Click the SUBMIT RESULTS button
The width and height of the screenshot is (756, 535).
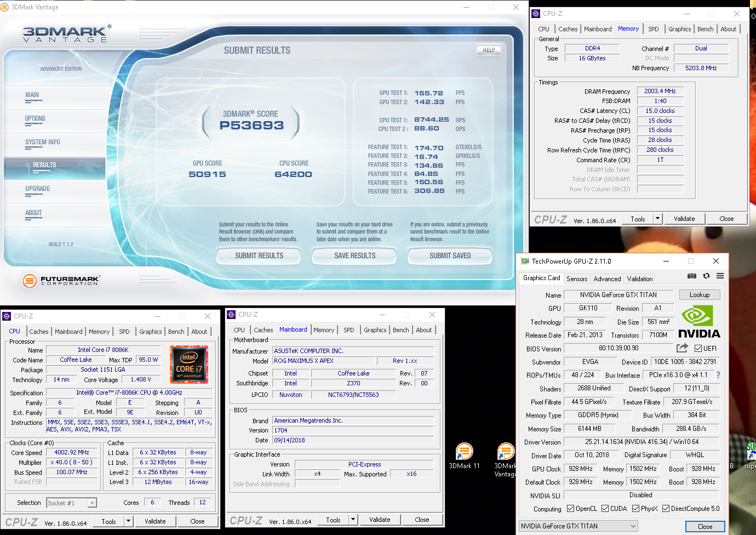(x=259, y=256)
